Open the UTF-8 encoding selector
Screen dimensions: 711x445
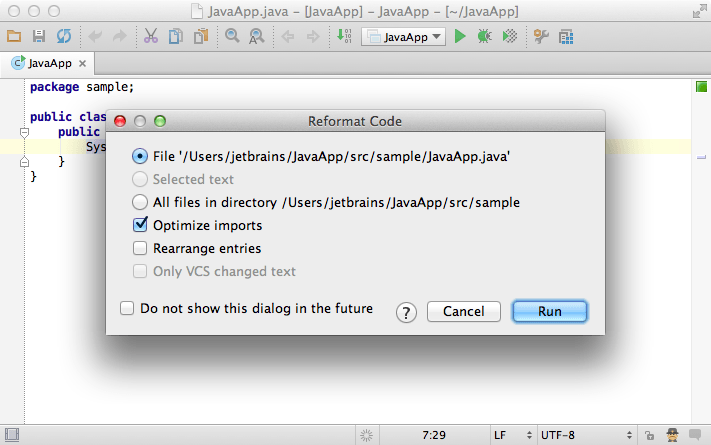coord(586,435)
